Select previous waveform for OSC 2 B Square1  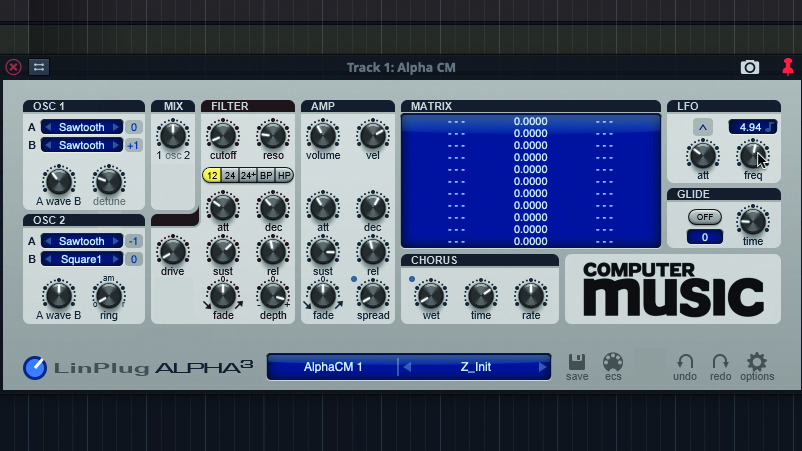pyautogui.click(x=48, y=259)
